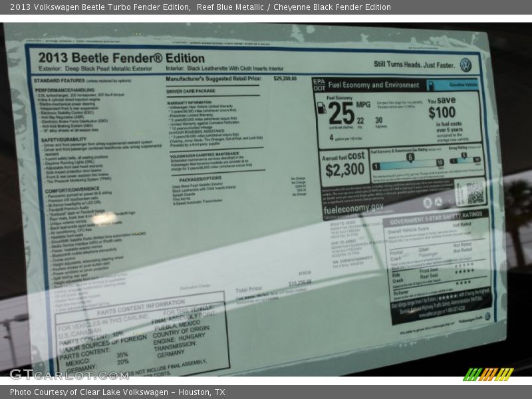The width and height of the screenshot is (532, 399).
Task: Click the 'DRIVER CARE PACKAGE' heading
Action: tap(191, 91)
